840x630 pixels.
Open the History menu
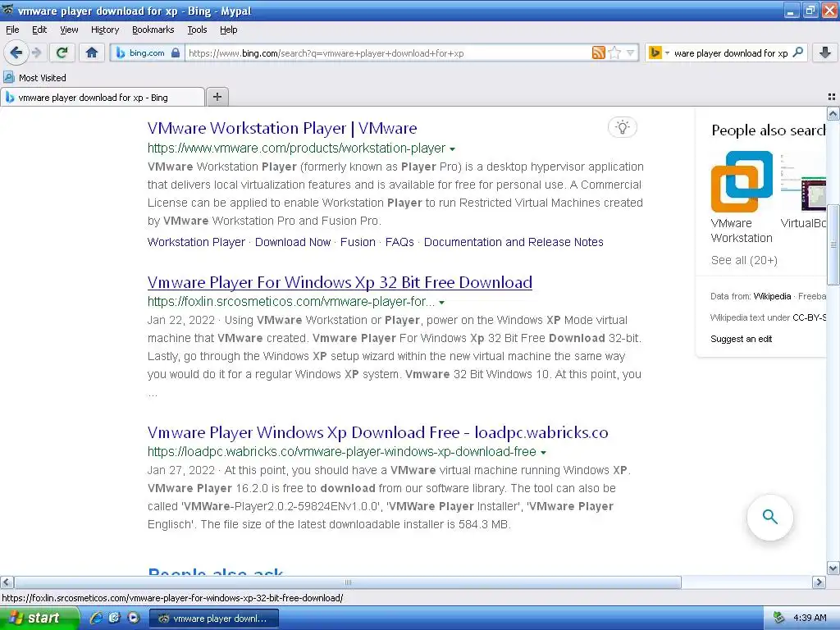click(105, 30)
